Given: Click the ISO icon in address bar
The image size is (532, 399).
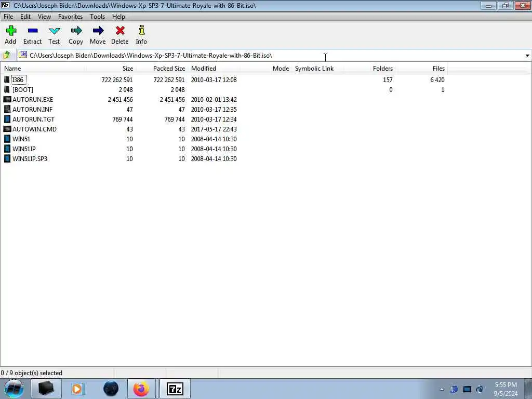Looking at the screenshot, I should (23, 55).
